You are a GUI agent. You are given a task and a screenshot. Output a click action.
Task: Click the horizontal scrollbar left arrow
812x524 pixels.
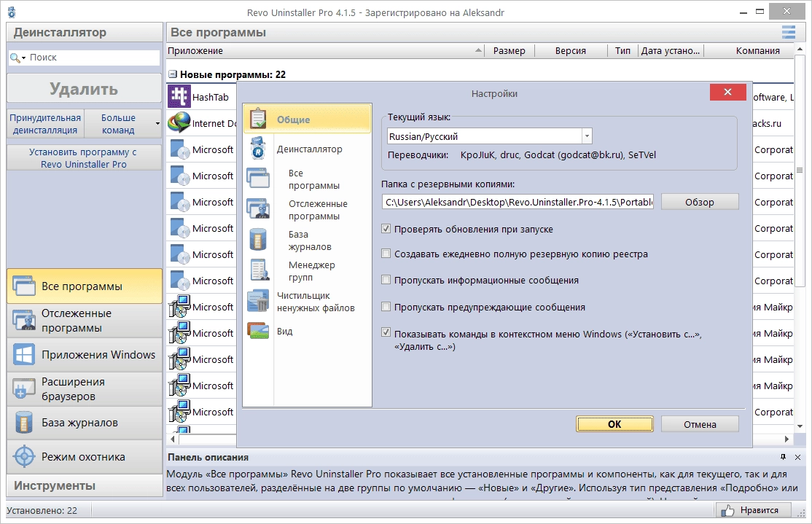(173, 439)
